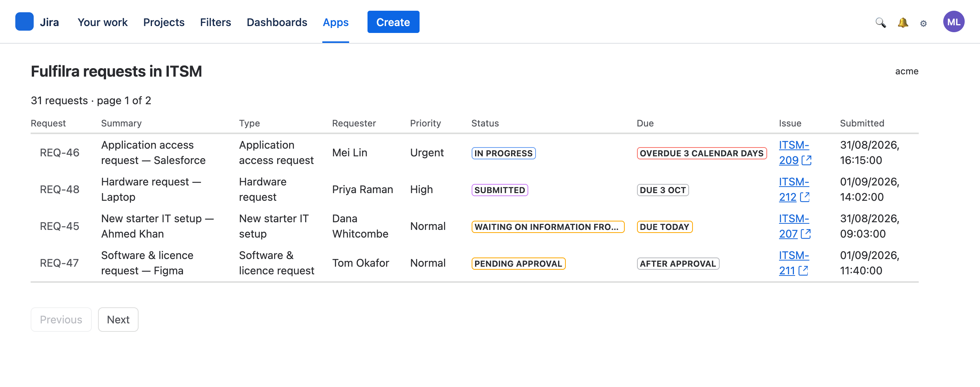Open the settings gear icon
The height and width of the screenshot is (387, 980).
[923, 23]
